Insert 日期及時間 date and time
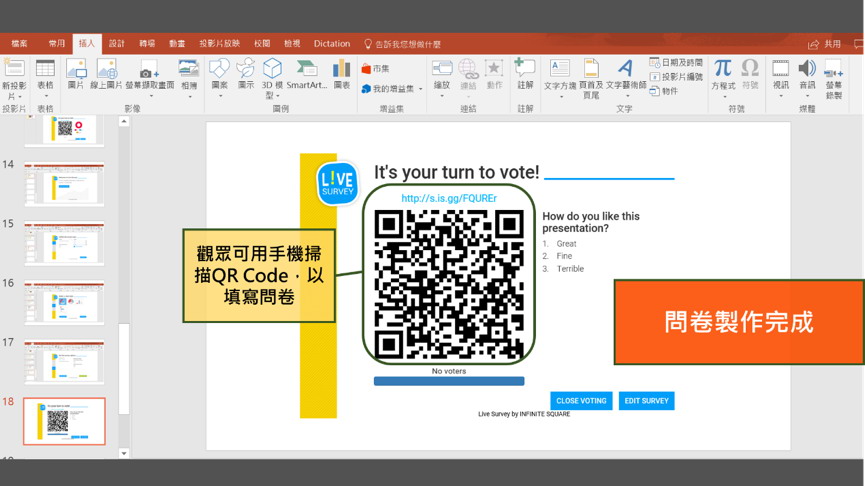 click(676, 62)
